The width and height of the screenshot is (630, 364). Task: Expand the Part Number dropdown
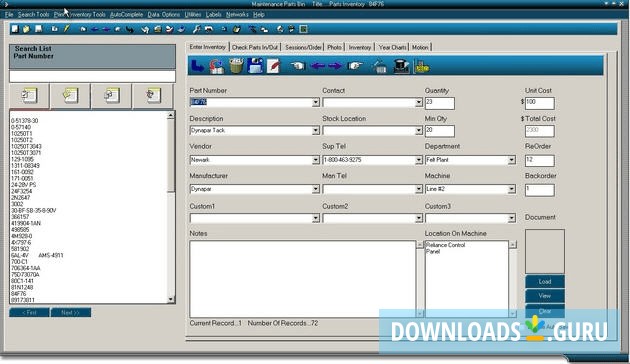pyautogui.click(x=316, y=102)
